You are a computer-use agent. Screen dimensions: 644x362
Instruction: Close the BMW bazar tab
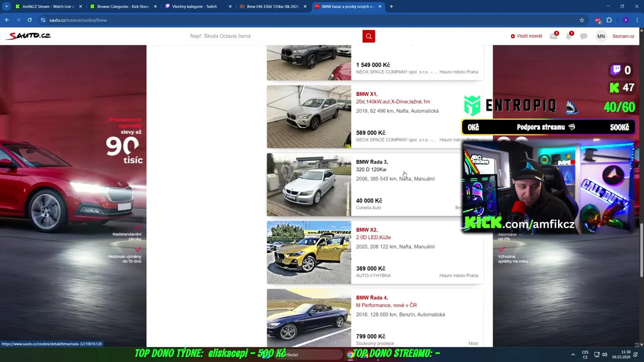click(x=380, y=7)
